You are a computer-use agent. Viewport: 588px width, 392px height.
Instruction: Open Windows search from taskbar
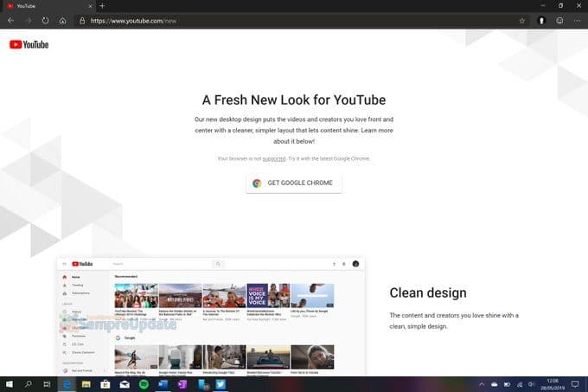29,384
